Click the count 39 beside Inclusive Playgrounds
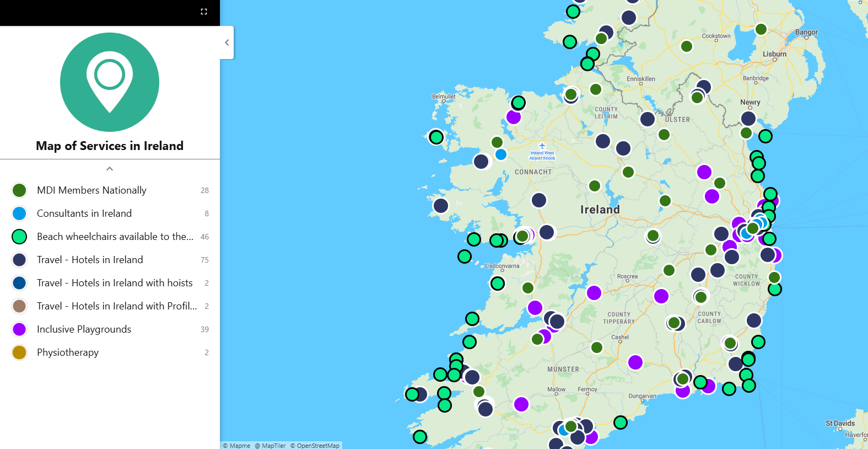 tap(204, 329)
